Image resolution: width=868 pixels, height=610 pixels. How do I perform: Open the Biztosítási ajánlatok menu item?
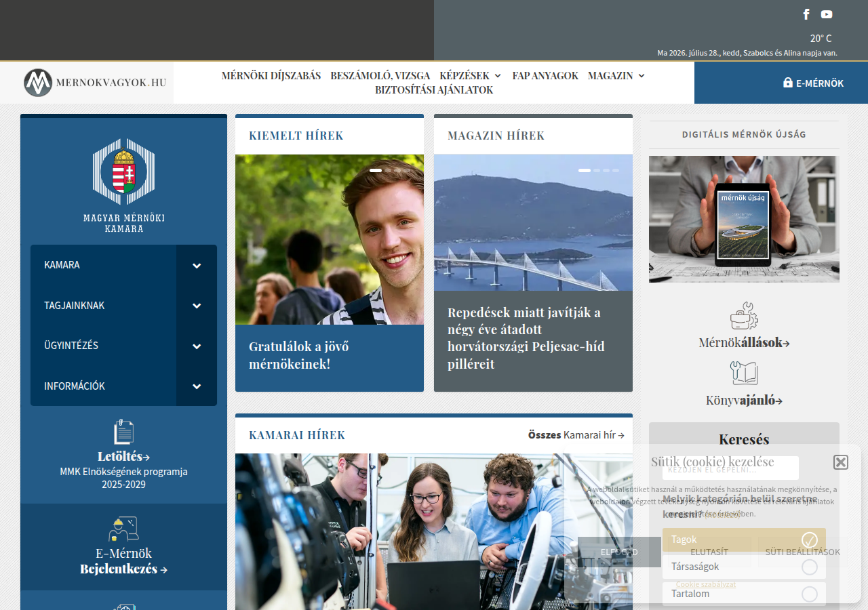(434, 90)
